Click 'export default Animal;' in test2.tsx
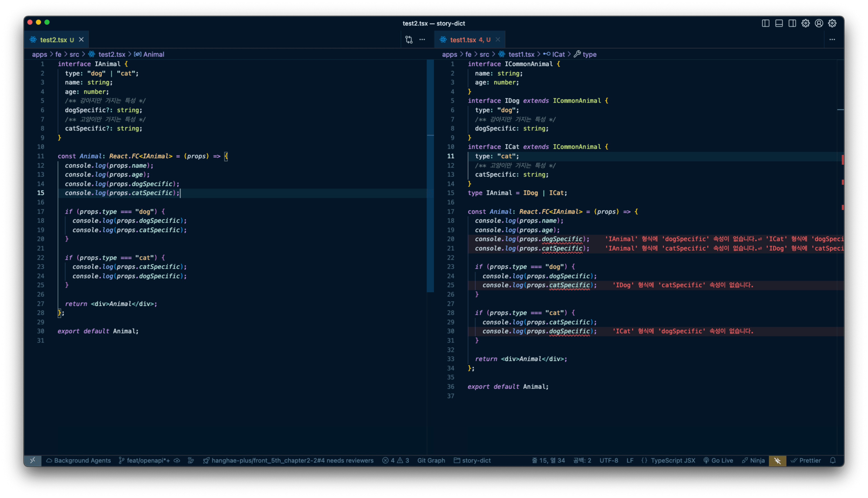The height and width of the screenshot is (498, 868). point(98,331)
